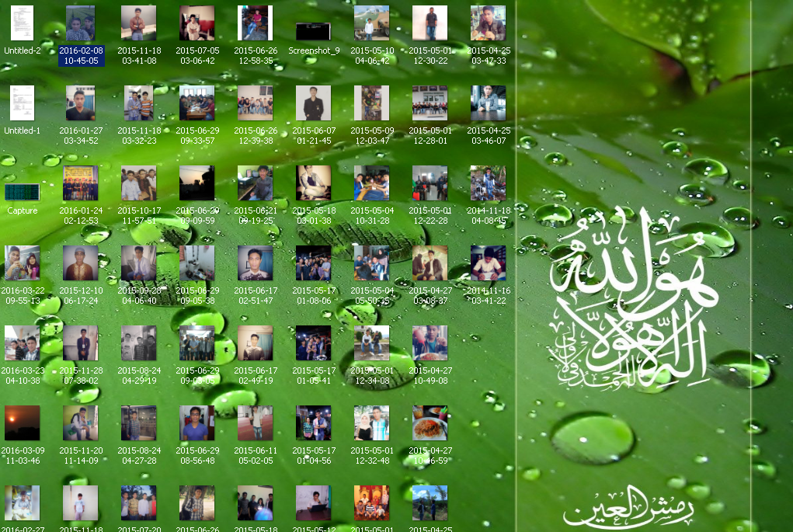Image resolution: width=793 pixels, height=532 pixels.
Task: Select couple photo 2015-05-01 12-32-48
Action: pyautogui.click(x=372, y=422)
